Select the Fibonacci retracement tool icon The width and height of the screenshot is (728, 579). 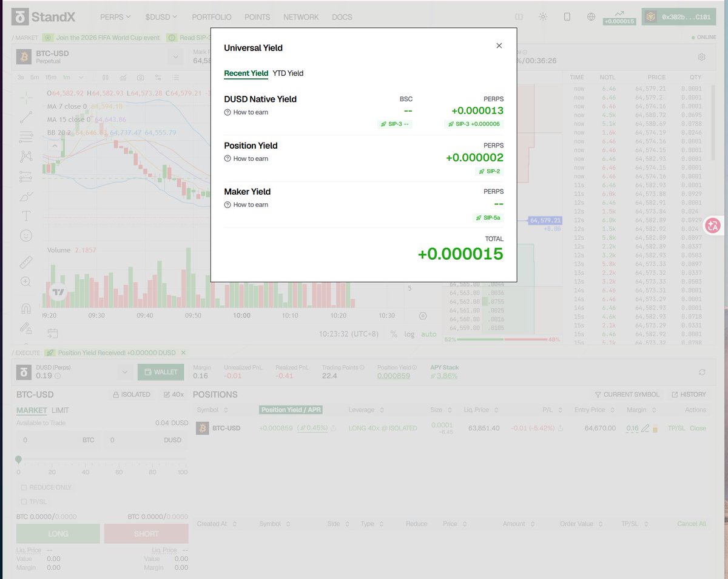(26, 137)
